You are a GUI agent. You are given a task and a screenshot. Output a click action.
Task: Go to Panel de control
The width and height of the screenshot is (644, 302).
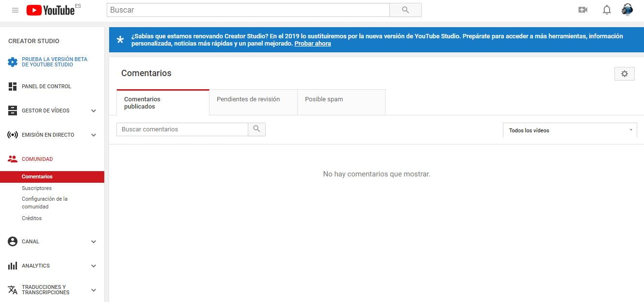[x=47, y=86]
